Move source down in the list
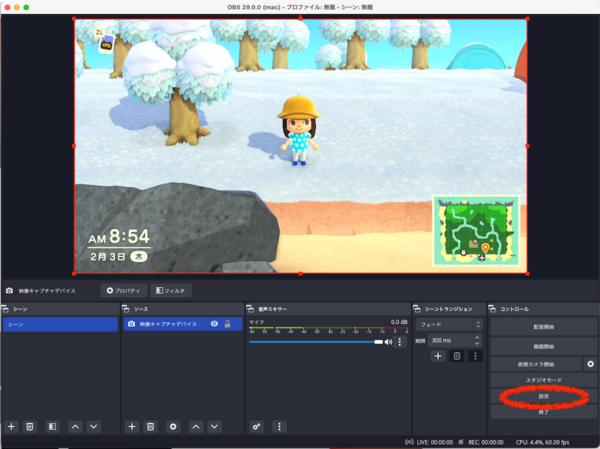Screen dimensions: 600x449 [214, 426]
